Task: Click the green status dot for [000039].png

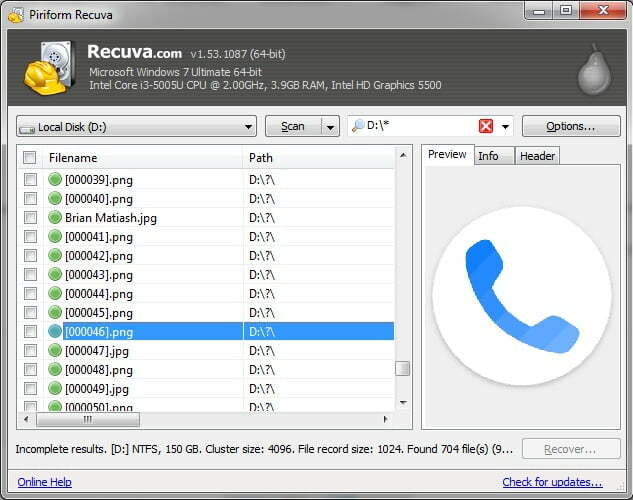Action: (54, 180)
